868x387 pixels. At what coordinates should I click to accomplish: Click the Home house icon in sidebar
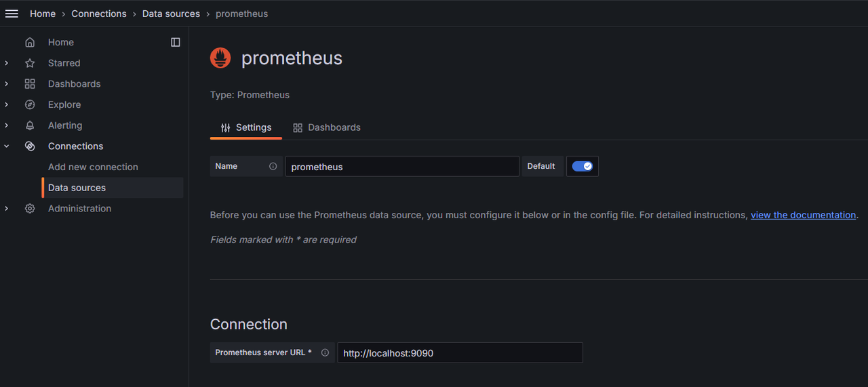(30, 42)
